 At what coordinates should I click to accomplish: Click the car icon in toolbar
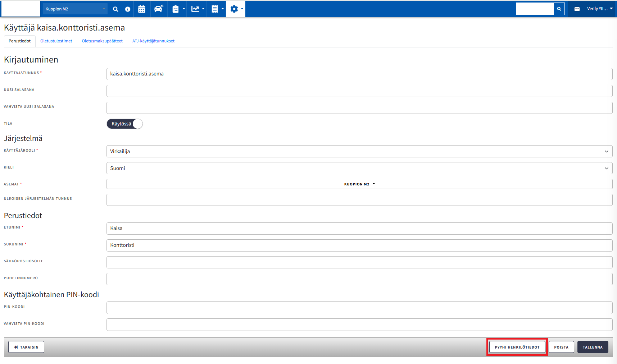[x=158, y=9]
